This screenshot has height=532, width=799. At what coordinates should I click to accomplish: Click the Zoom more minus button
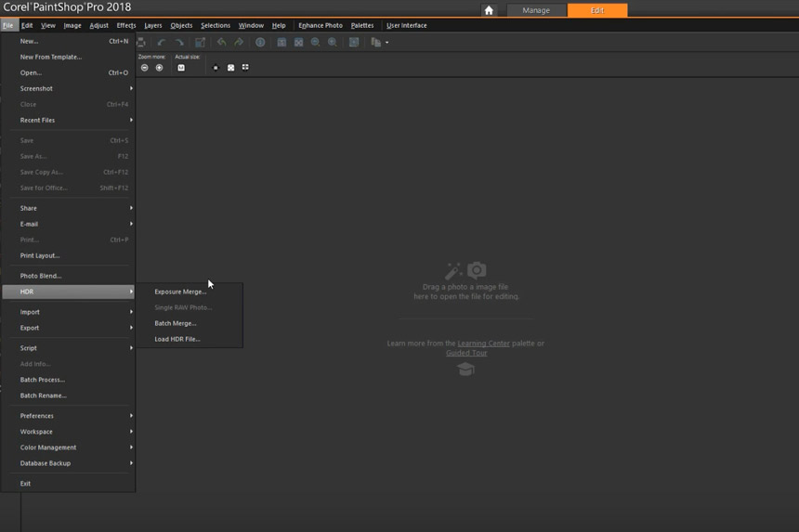(x=145, y=68)
